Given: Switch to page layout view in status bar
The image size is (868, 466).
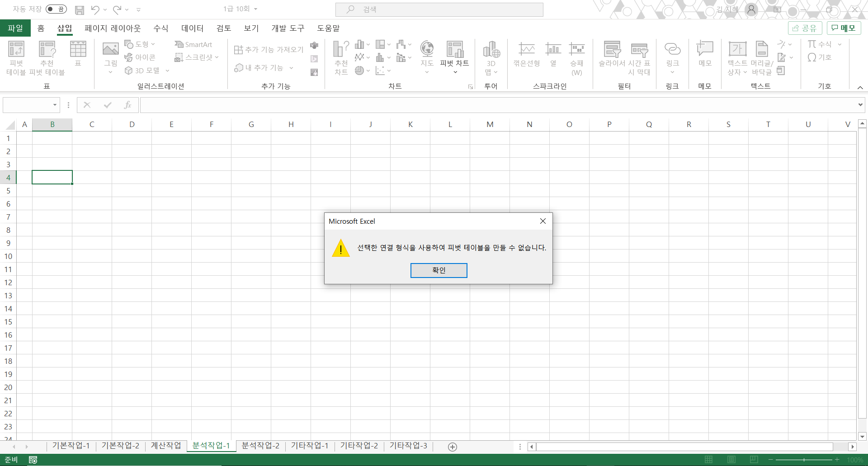Looking at the screenshot, I should pos(731,460).
